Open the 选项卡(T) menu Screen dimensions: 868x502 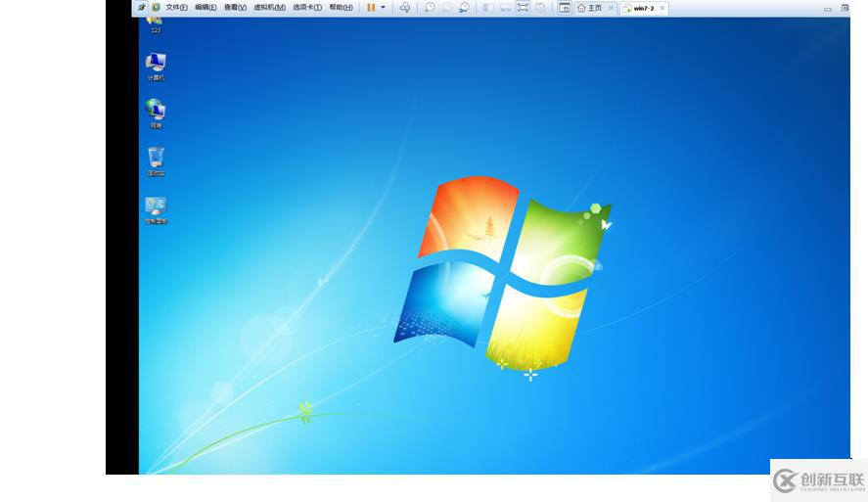point(307,7)
